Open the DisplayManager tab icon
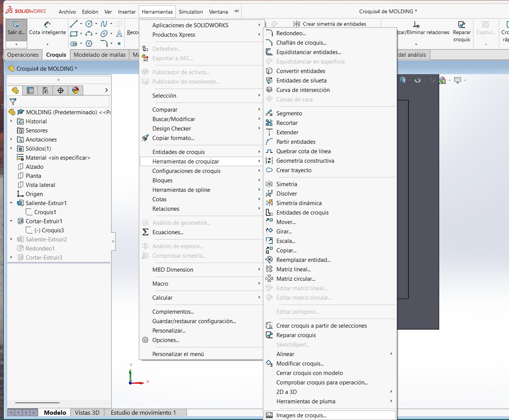 coord(76,90)
